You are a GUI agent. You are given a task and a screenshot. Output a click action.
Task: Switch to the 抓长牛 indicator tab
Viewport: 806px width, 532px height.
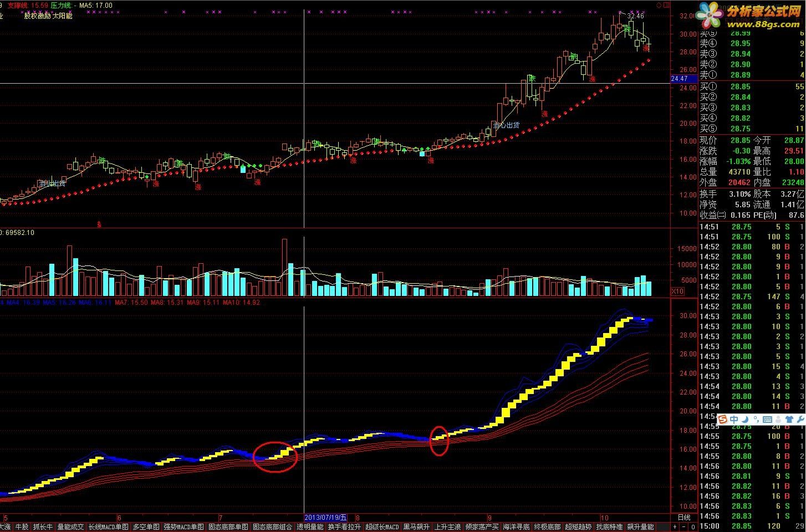43,527
